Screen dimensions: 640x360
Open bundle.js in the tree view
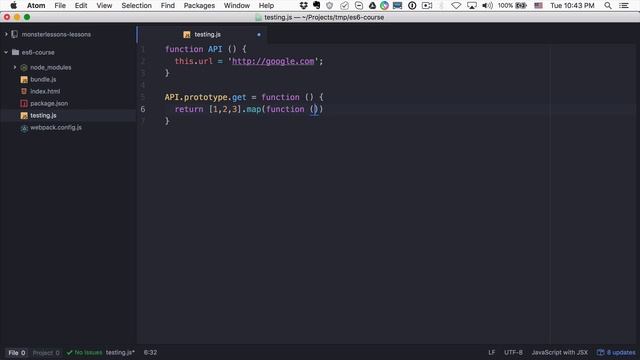pos(43,79)
